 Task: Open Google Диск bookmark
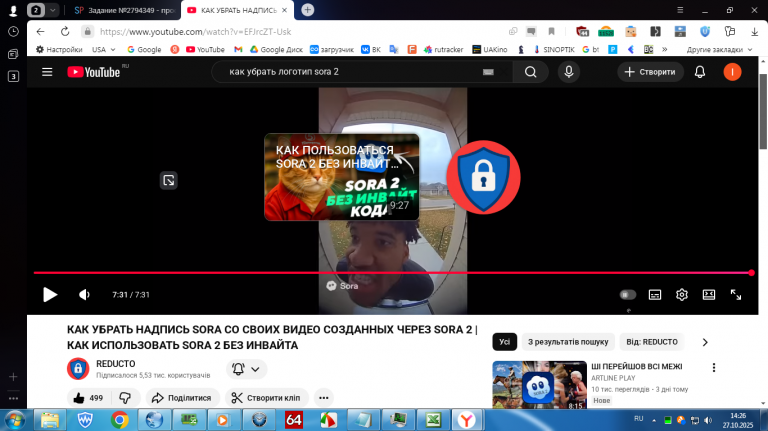276,49
